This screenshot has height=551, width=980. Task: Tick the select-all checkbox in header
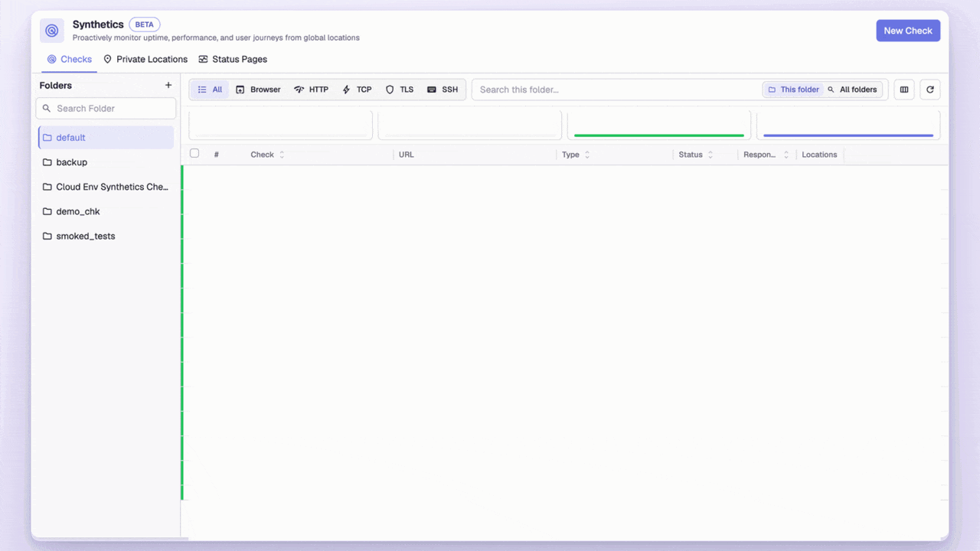pos(194,153)
